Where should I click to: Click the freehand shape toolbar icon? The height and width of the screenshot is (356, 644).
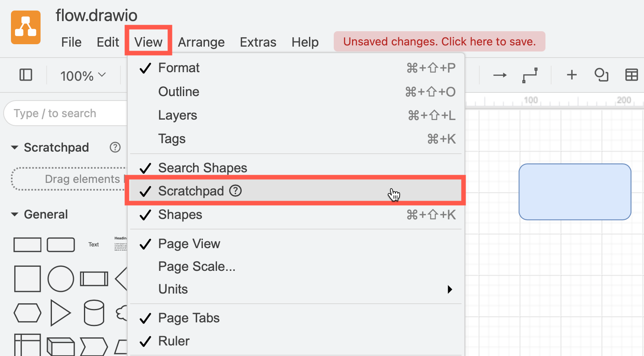[601, 75]
